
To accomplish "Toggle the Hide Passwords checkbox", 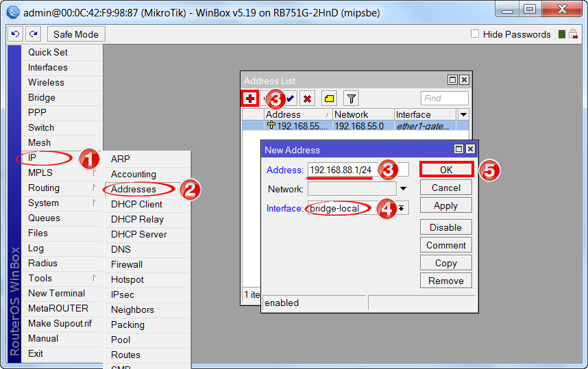I will point(475,34).
